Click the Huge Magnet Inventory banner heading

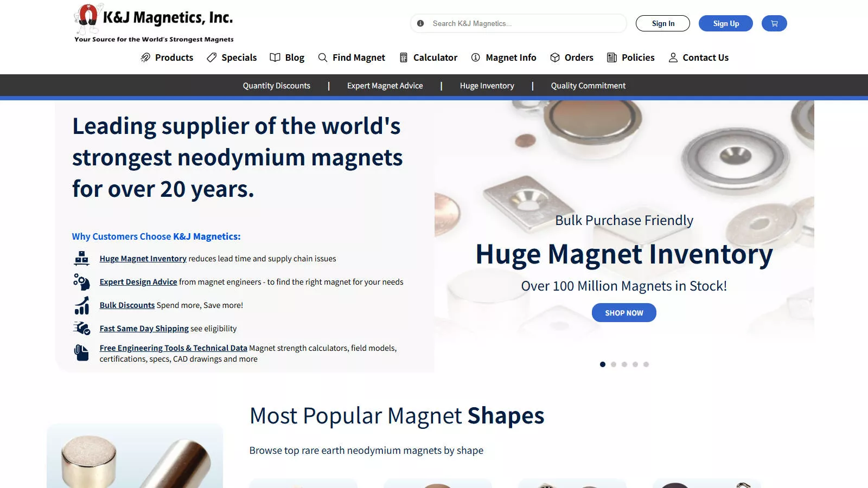point(624,254)
